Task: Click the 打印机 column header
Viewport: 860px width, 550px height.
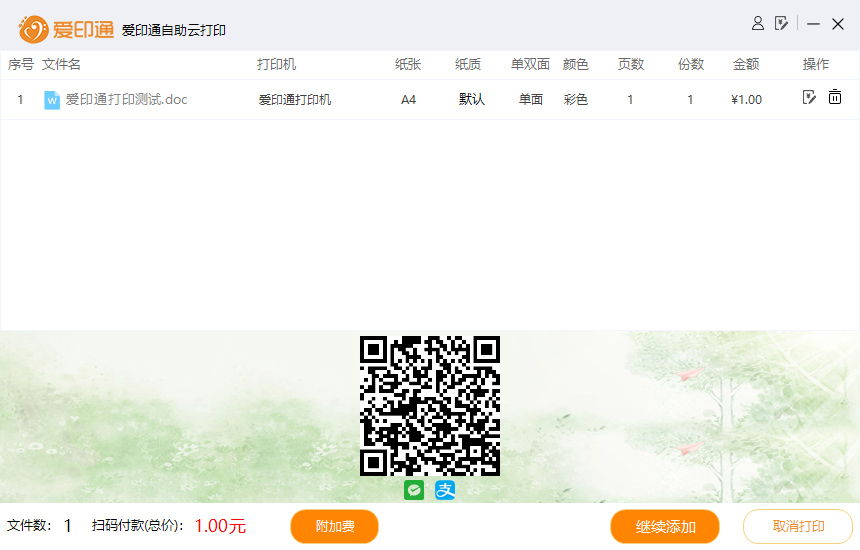Action: click(276, 64)
